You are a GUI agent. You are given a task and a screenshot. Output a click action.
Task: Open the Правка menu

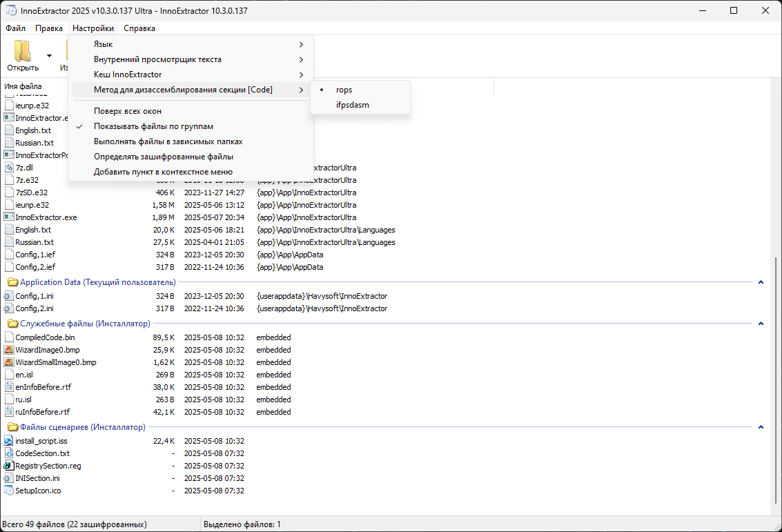click(49, 28)
